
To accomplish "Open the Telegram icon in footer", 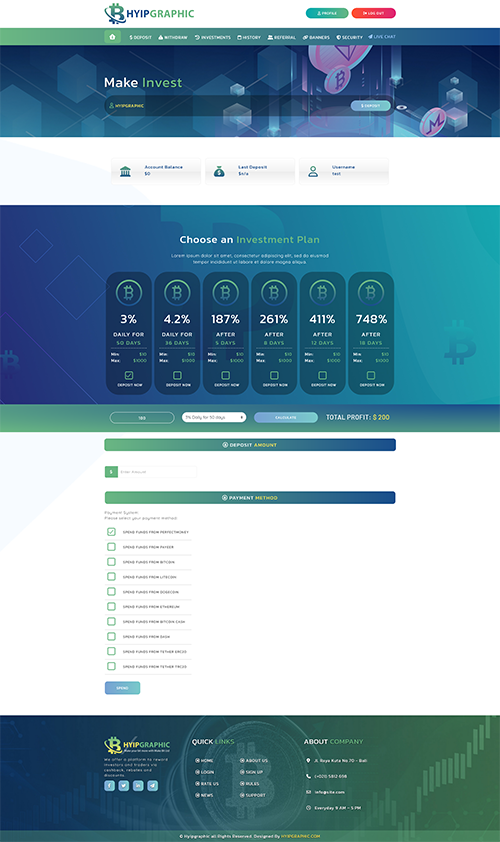I will click(153, 786).
